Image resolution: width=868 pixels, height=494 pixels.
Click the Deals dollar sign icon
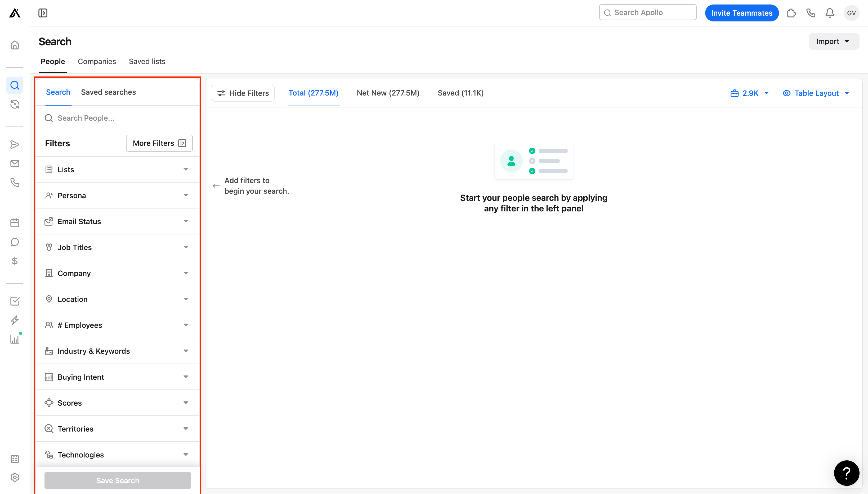pos(15,261)
